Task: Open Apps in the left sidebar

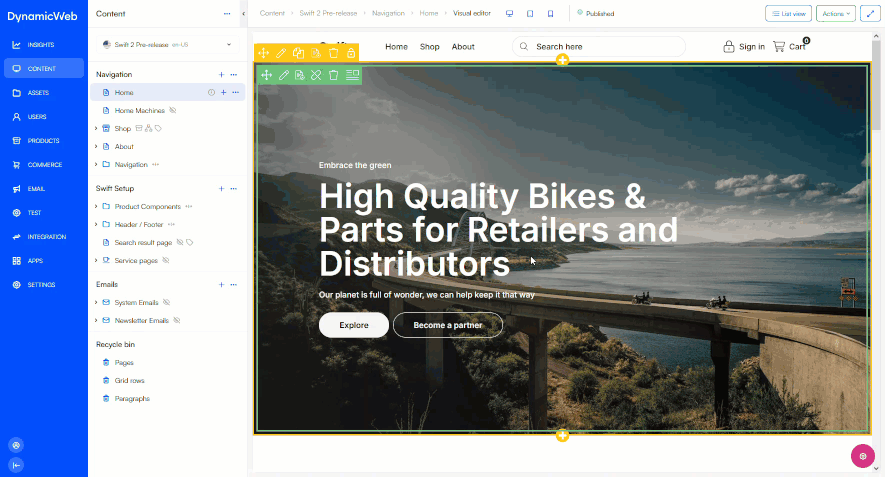Action: click(43, 261)
